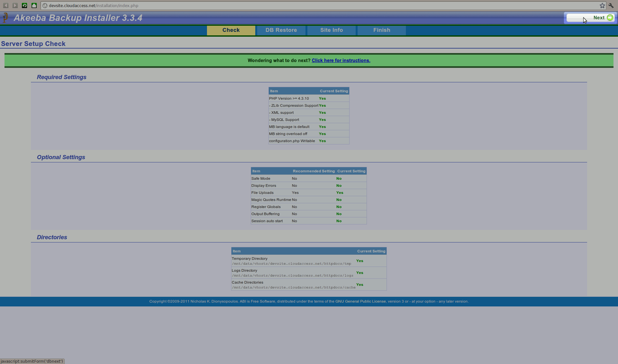Select 'MB language is default' row text
This screenshot has height=364, width=618.
pos(289,127)
